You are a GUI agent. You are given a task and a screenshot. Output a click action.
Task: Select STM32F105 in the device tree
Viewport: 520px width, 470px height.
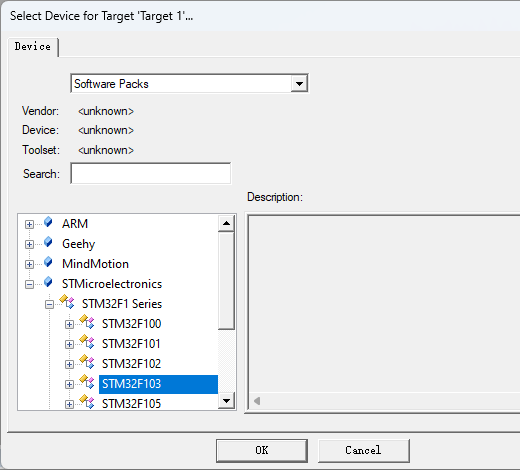pos(131,404)
